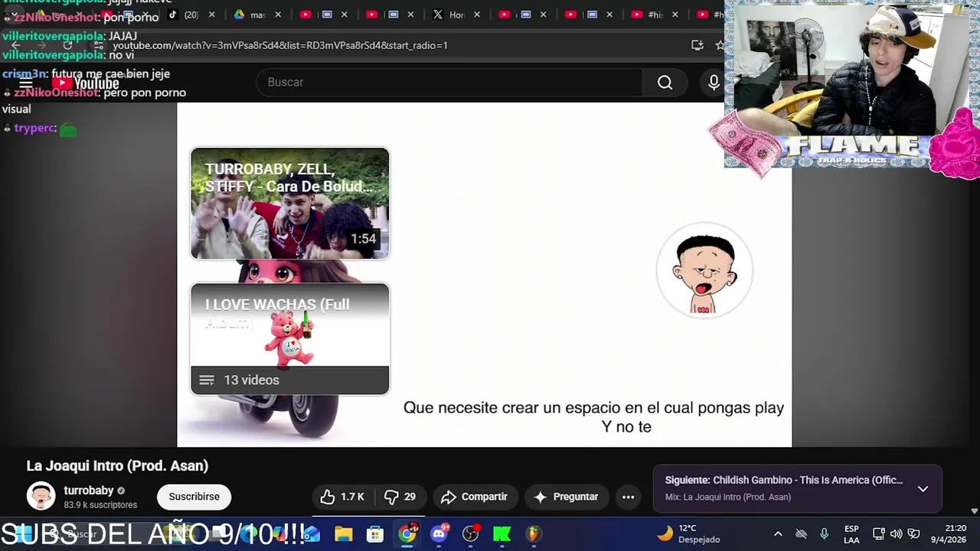The image size is (980, 551).
Task: Close the X 'Hon' tab
Action: coord(475,15)
